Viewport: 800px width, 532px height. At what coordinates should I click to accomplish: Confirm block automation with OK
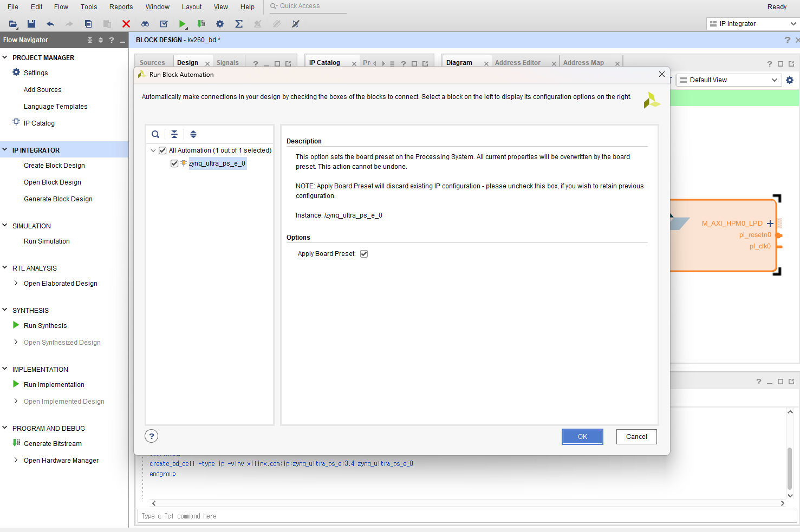(x=582, y=437)
